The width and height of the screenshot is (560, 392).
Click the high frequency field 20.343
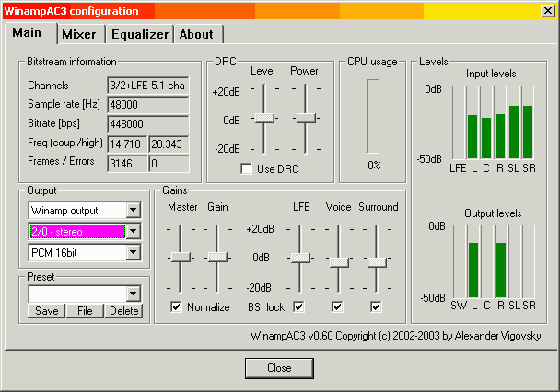pyautogui.click(x=169, y=144)
